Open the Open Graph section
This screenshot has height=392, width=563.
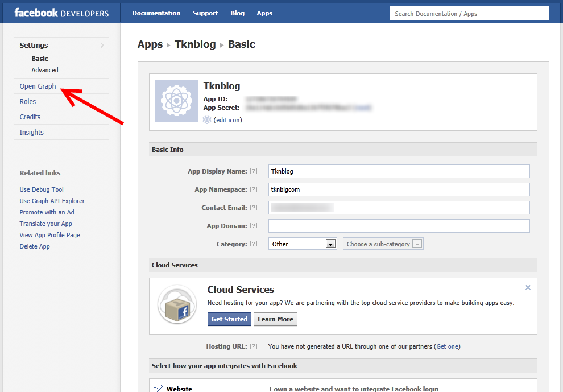coord(38,86)
